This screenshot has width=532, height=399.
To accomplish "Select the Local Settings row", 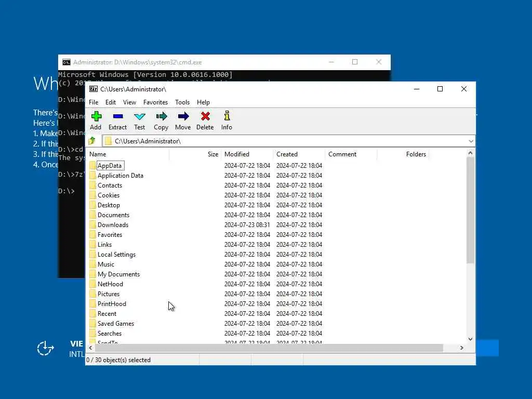I will click(276, 255).
